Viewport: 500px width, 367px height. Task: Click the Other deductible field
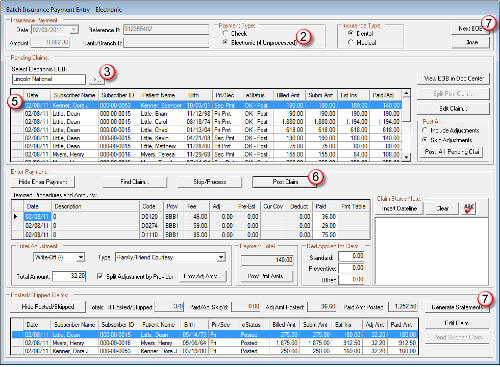[351, 280]
